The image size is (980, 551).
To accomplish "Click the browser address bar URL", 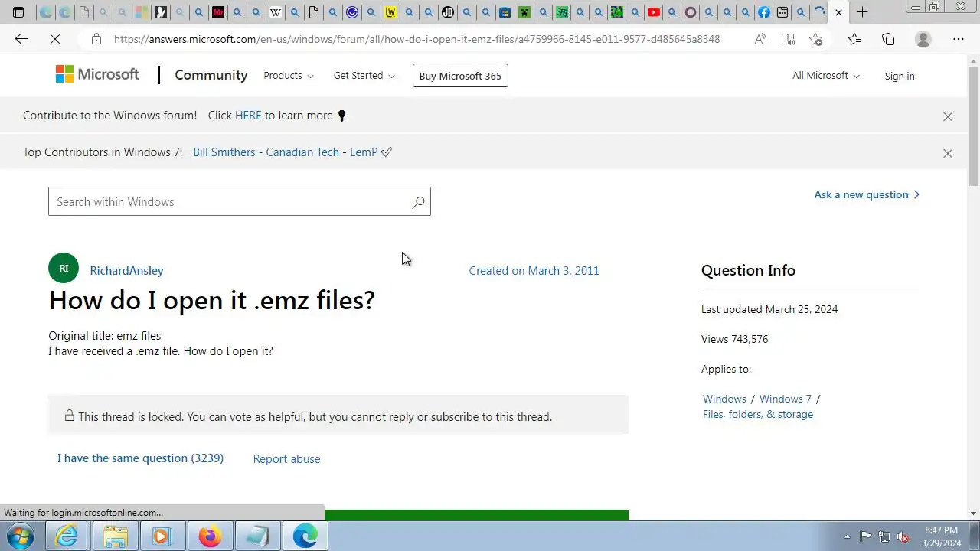I will coord(416,39).
